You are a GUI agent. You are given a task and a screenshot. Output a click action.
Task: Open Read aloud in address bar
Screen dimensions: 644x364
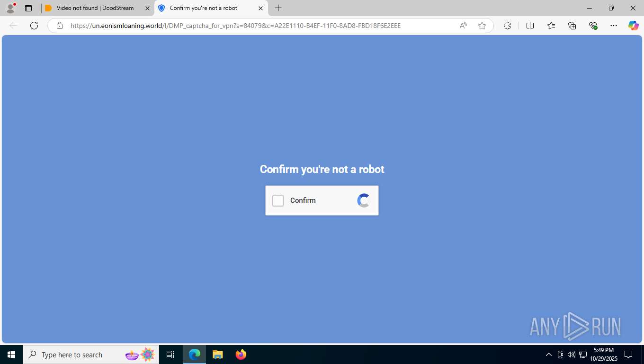(463, 26)
